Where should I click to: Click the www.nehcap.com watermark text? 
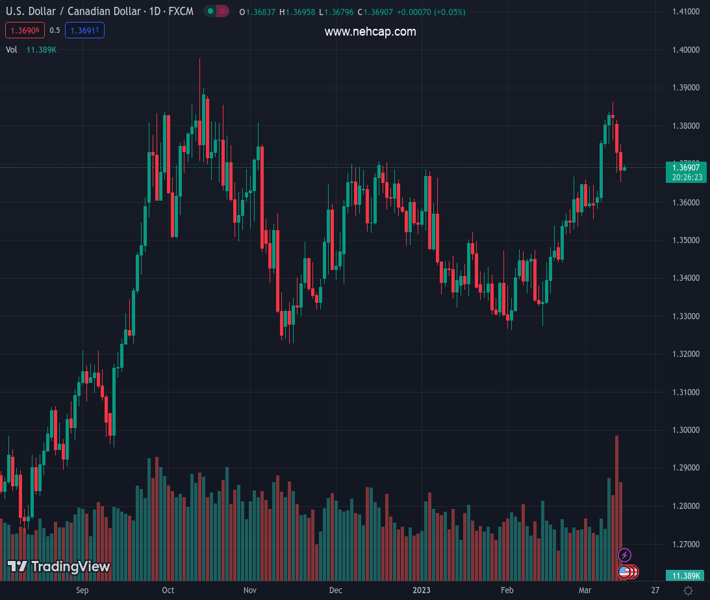pyautogui.click(x=370, y=32)
